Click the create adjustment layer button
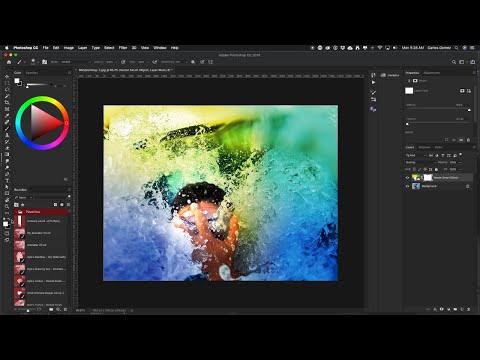480x360 pixels. pos(449,309)
